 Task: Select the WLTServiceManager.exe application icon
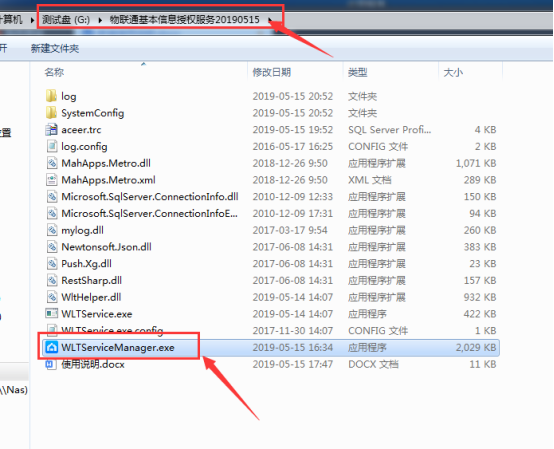(51, 347)
